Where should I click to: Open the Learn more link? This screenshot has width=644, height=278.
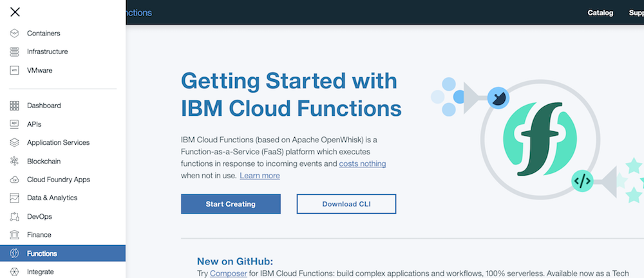point(260,176)
